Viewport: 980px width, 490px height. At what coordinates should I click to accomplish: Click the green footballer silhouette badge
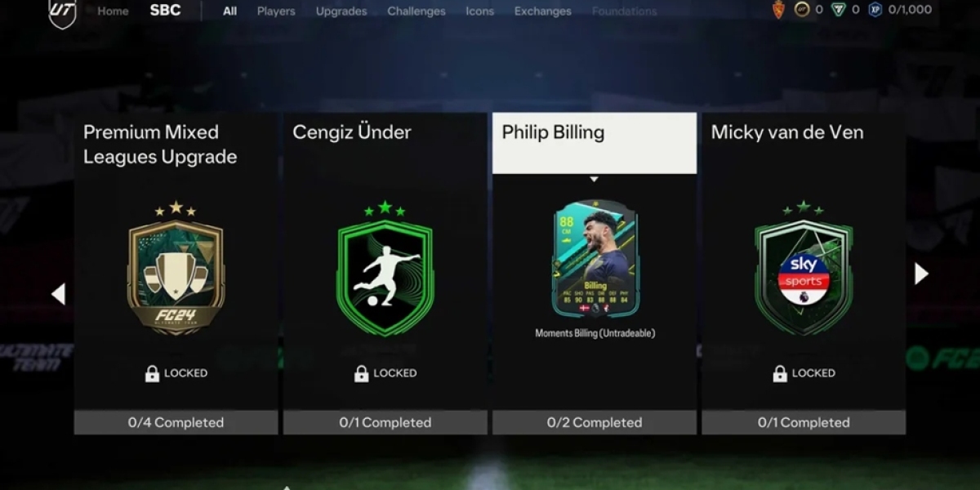(x=385, y=268)
